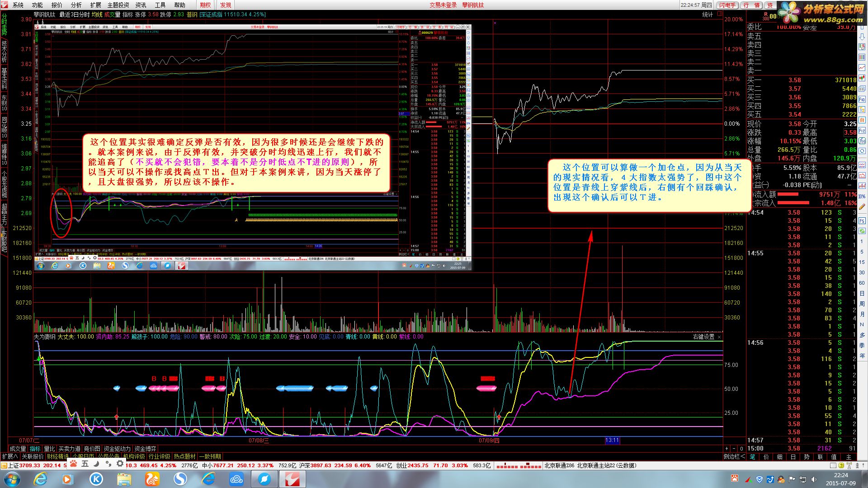
Task: Select the candlestick chart icon in right toolbar
Action: pyautogui.click(x=862, y=78)
